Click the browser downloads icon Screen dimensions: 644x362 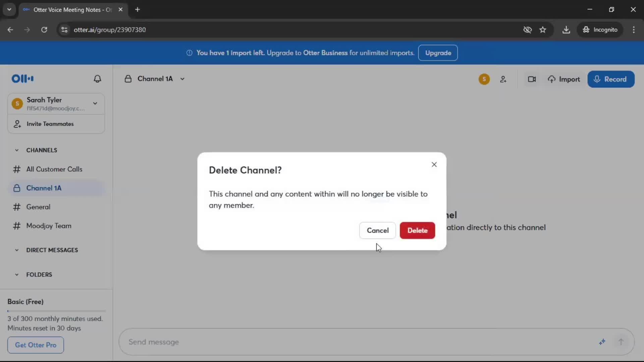coord(566,30)
